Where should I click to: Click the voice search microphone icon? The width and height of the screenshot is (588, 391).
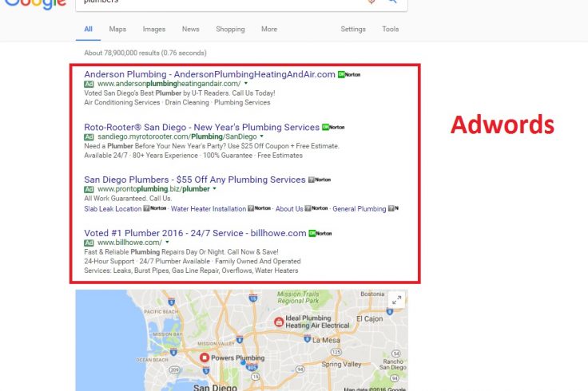point(371,2)
